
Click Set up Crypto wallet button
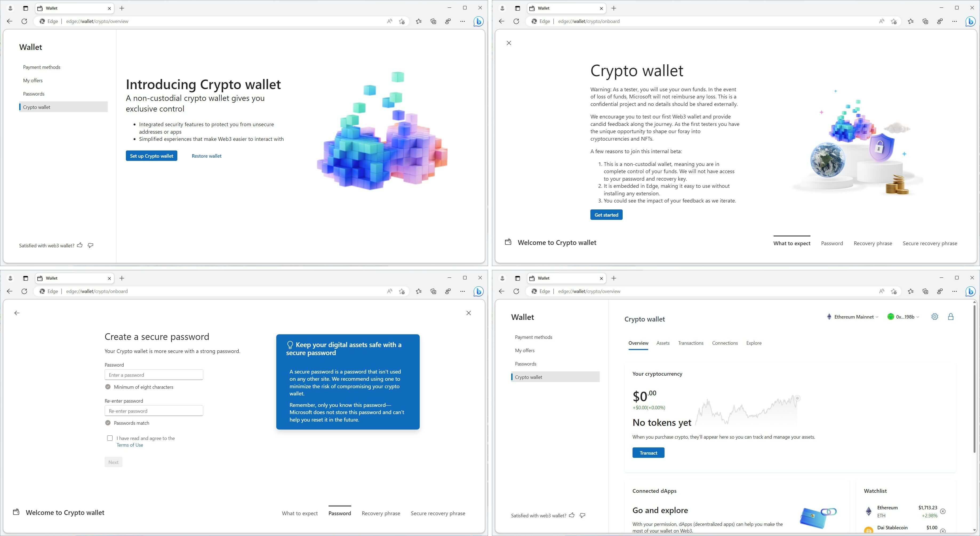151,156
